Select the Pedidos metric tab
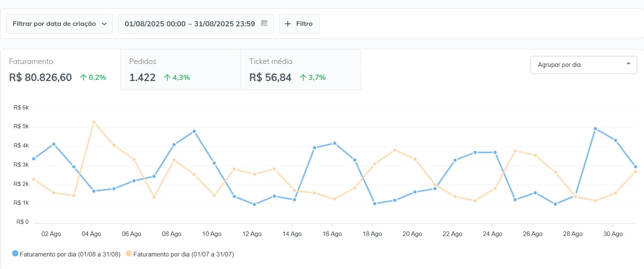This screenshot has height=269, width=644. point(181,69)
